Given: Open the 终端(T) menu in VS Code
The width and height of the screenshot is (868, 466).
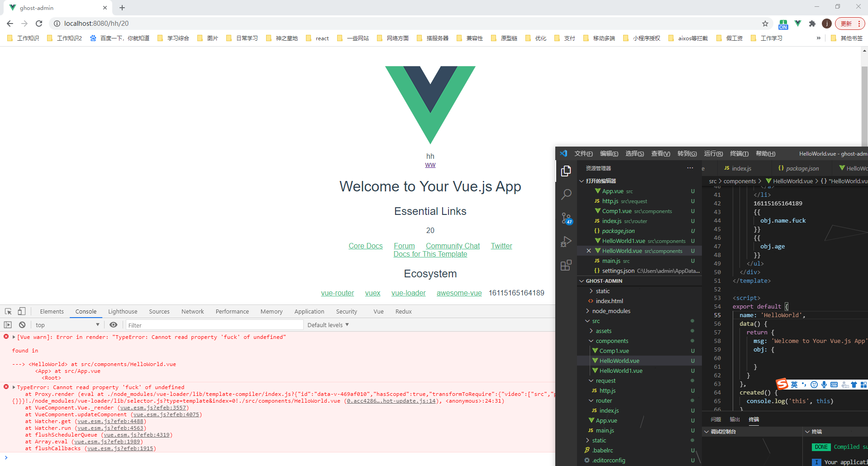Looking at the screenshot, I should coord(739,154).
